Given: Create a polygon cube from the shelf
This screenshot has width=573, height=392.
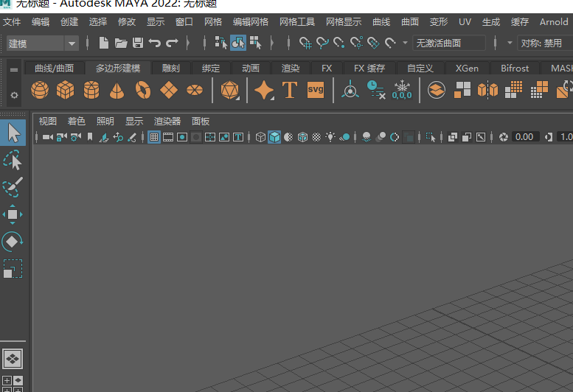Looking at the screenshot, I should [x=66, y=91].
